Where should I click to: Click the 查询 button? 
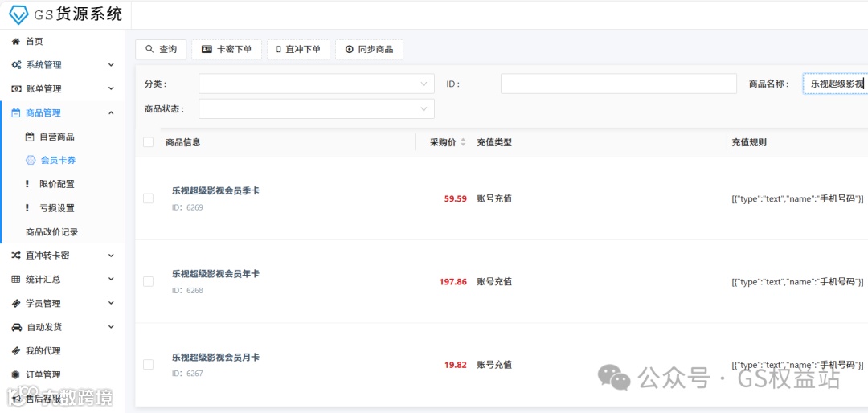pyautogui.click(x=161, y=49)
